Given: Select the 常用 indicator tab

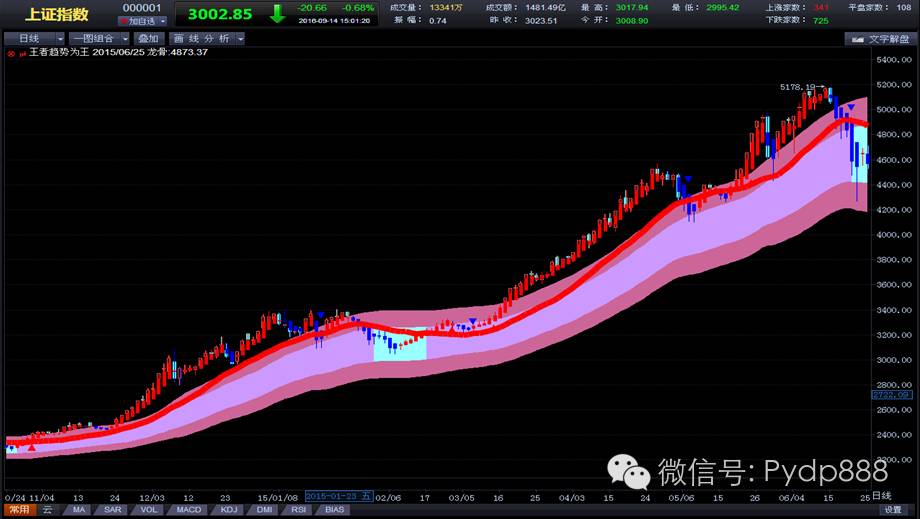Looking at the screenshot, I should click(x=19, y=510).
